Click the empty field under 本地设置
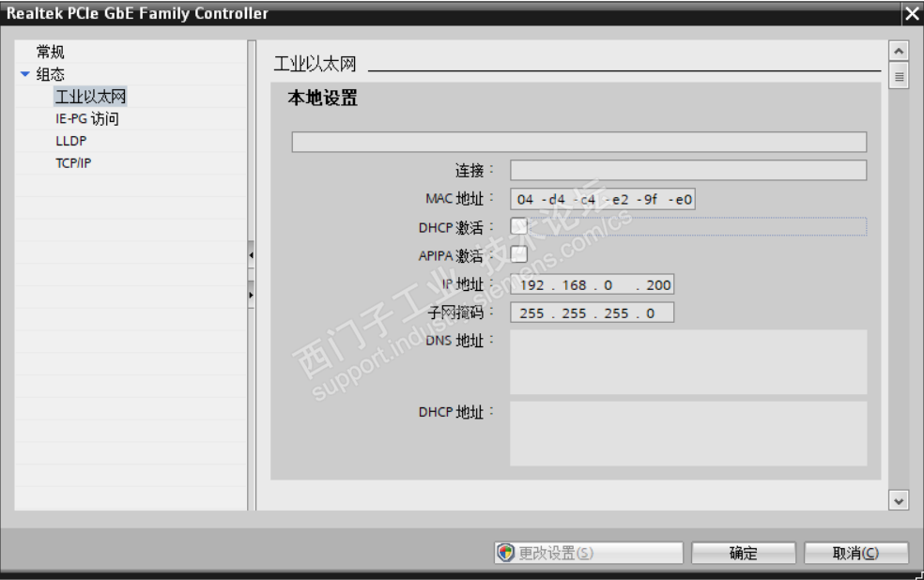 pyautogui.click(x=579, y=142)
